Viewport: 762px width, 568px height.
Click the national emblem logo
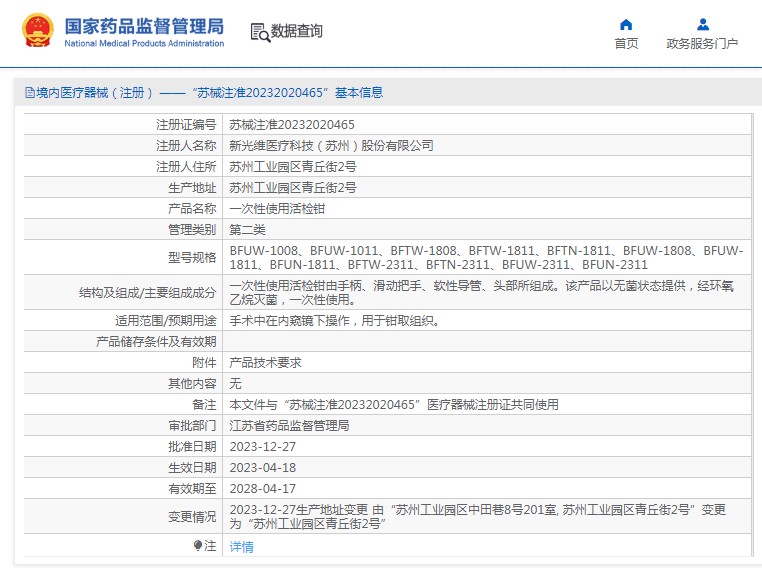38,30
